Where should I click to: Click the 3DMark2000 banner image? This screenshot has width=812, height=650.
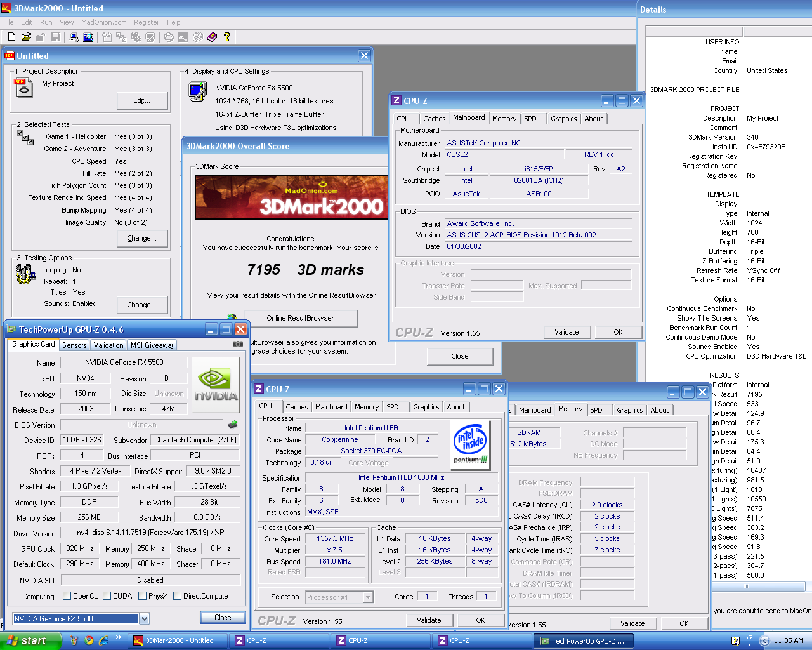[x=291, y=197]
